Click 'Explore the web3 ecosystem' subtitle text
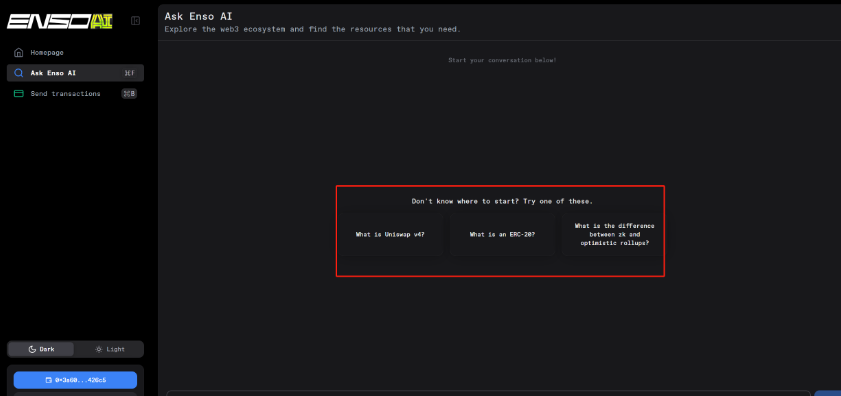 coord(312,29)
